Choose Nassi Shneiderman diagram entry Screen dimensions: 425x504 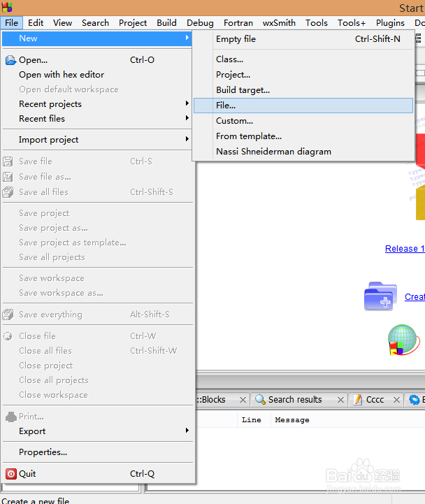click(x=303, y=152)
